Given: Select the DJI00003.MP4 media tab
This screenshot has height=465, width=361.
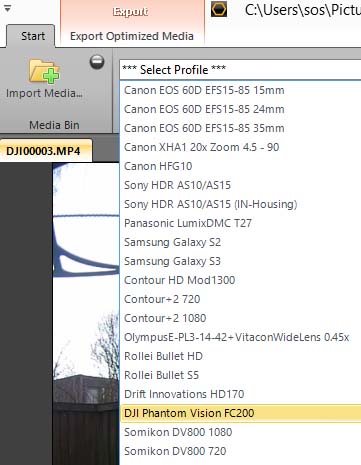Looking at the screenshot, I should tap(46, 151).
